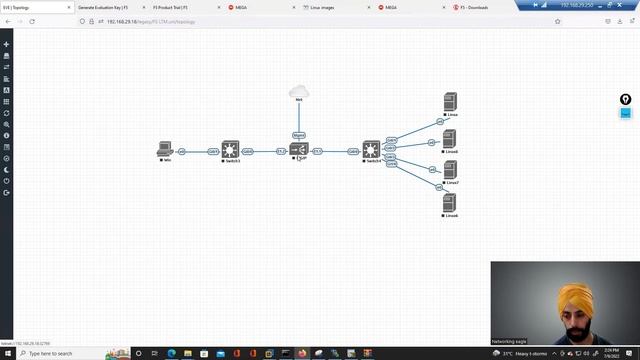Open the notification center icon
This screenshot has height=360, width=640.
point(629,353)
